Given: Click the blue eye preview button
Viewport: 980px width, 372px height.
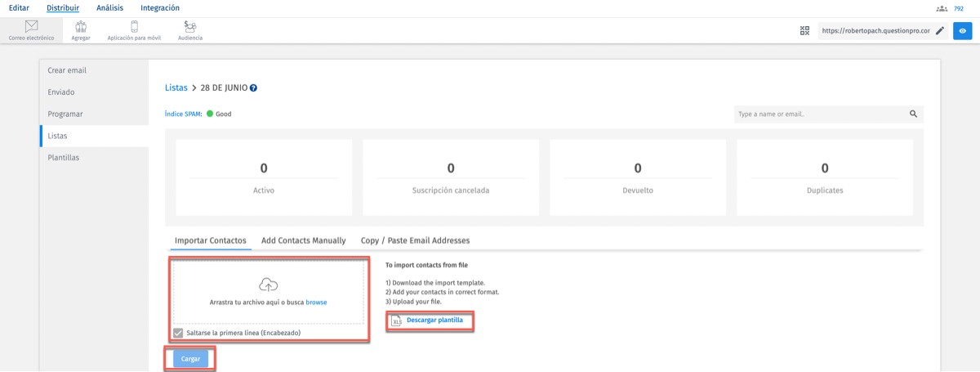Looking at the screenshot, I should coord(964,31).
